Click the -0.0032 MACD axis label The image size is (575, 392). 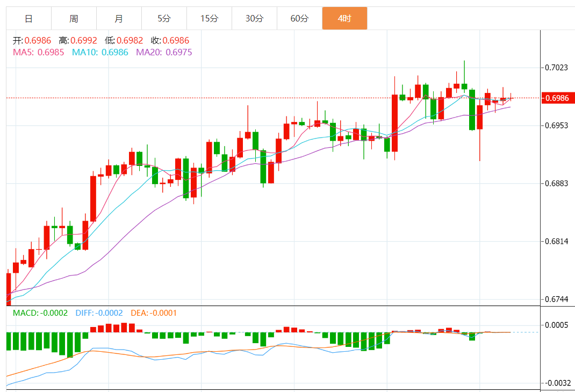(555, 383)
